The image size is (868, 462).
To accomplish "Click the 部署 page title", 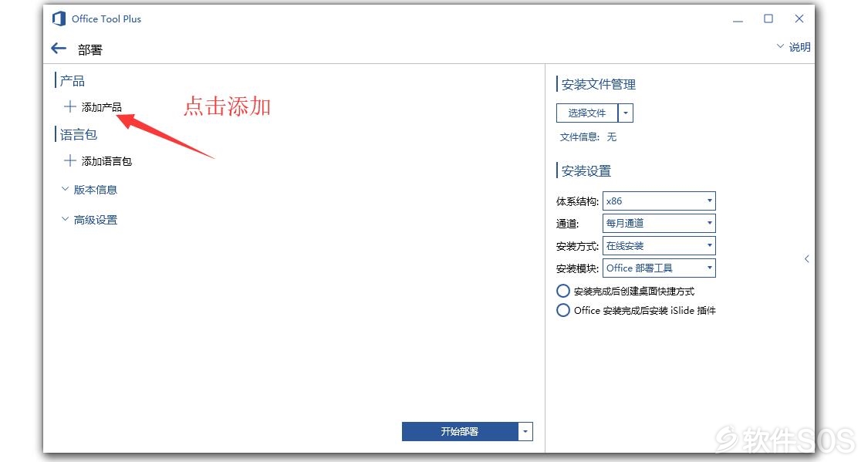I will 90,50.
